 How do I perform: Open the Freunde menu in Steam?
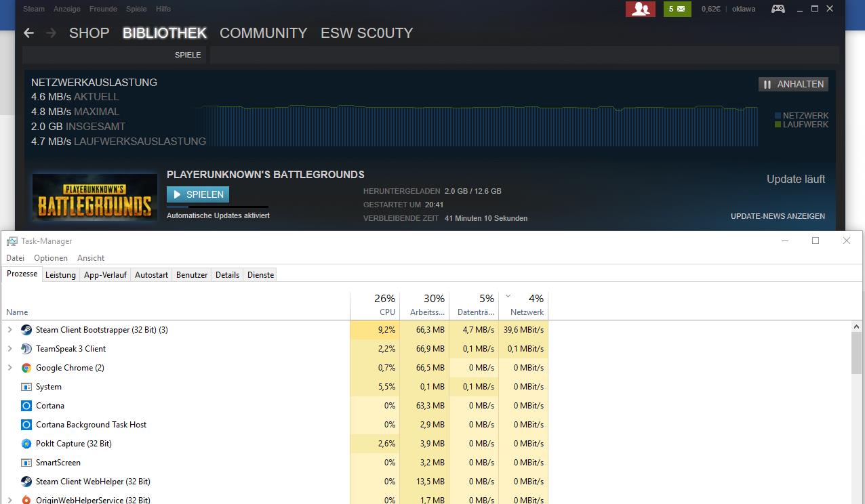point(103,9)
